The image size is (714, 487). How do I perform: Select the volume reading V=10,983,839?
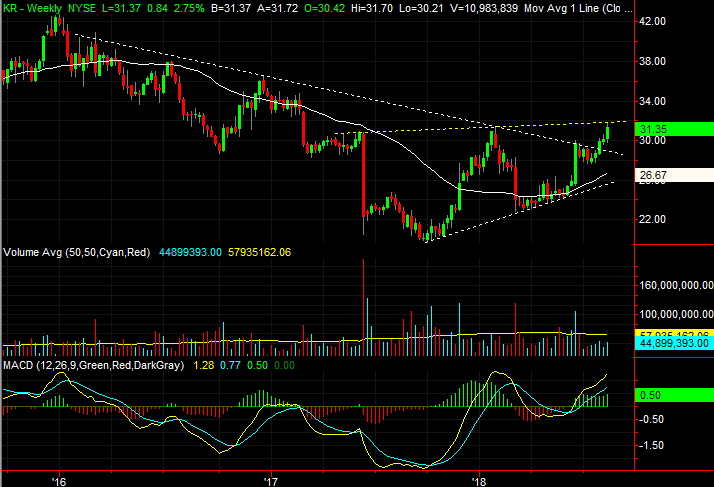(484, 8)
